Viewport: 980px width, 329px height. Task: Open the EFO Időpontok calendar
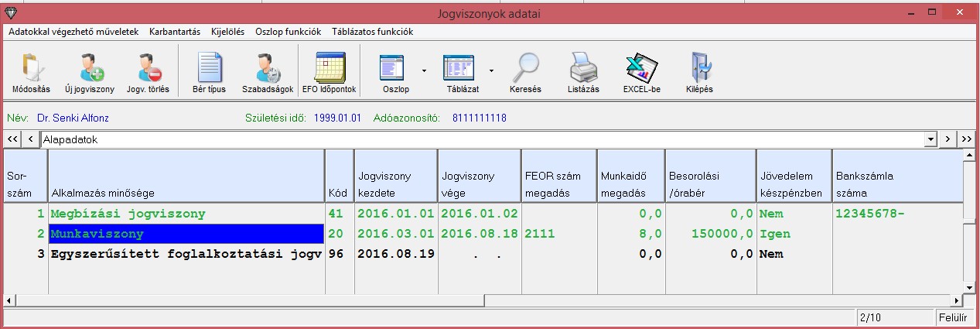330,70
